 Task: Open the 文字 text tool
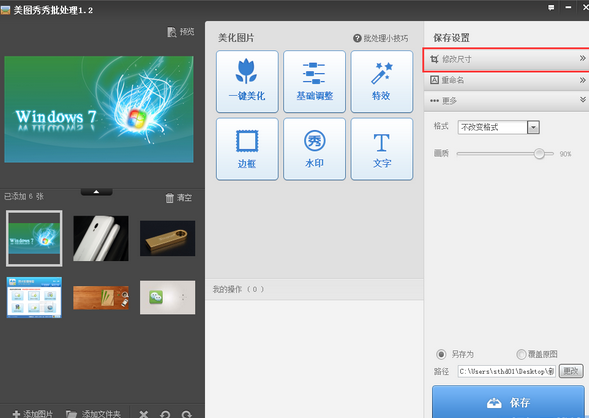pos(382,149)
